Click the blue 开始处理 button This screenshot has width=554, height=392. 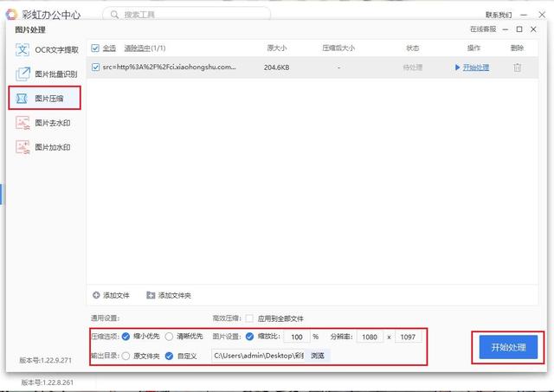coord(508,347)
